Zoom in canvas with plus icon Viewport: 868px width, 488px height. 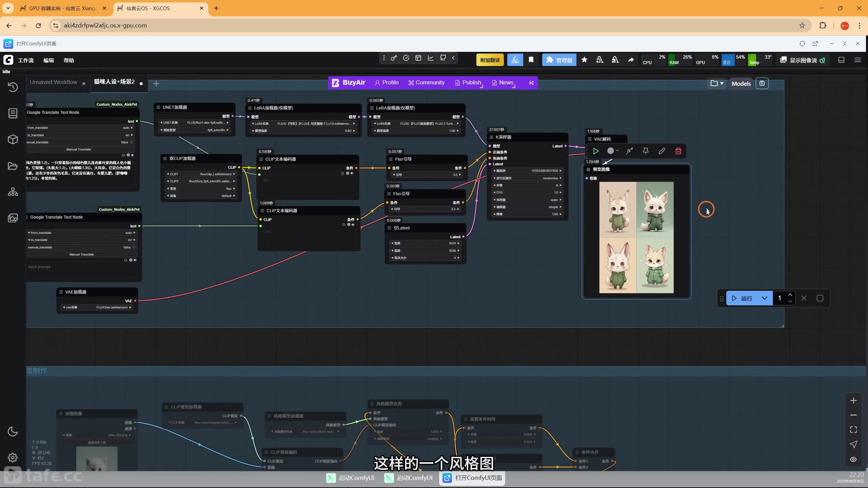[853, 401]
